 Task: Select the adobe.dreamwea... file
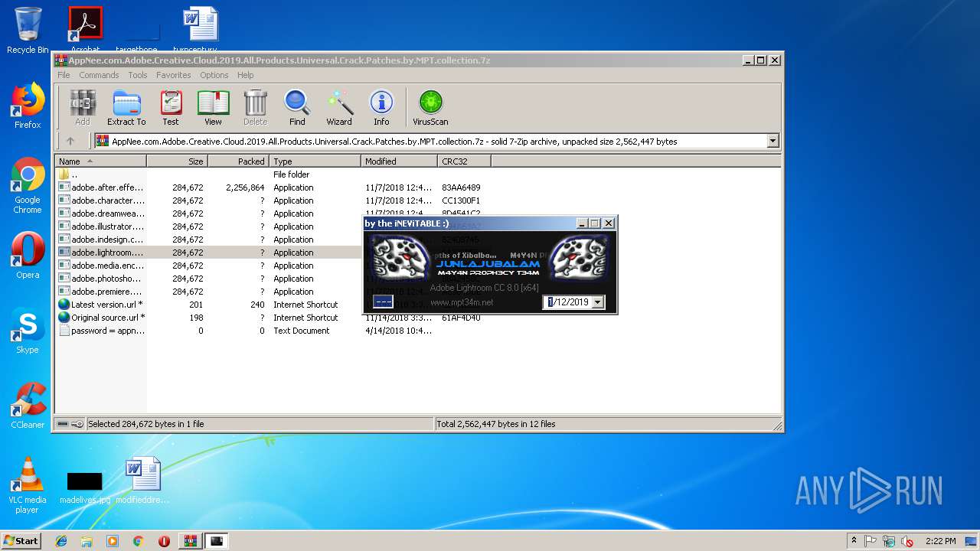100,214
